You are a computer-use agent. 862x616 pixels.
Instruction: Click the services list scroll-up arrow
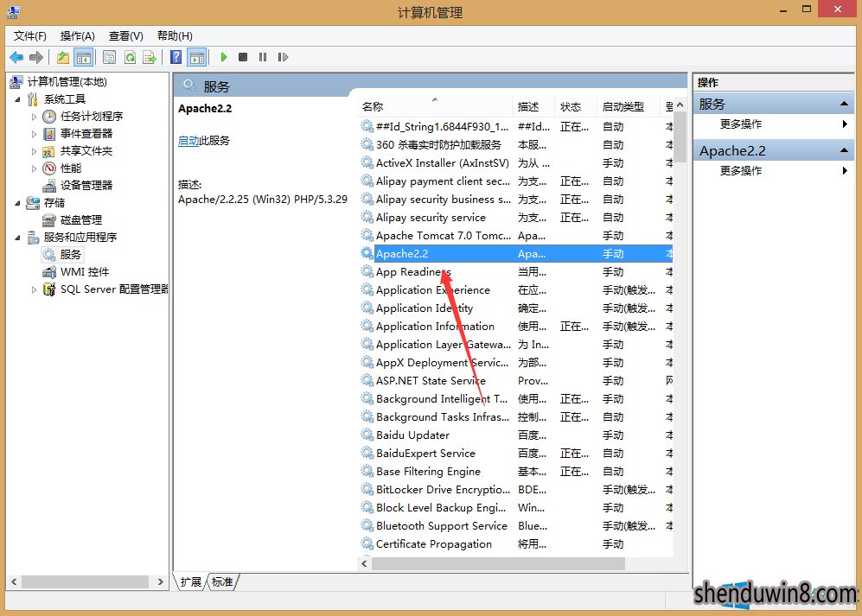(680, 105)
